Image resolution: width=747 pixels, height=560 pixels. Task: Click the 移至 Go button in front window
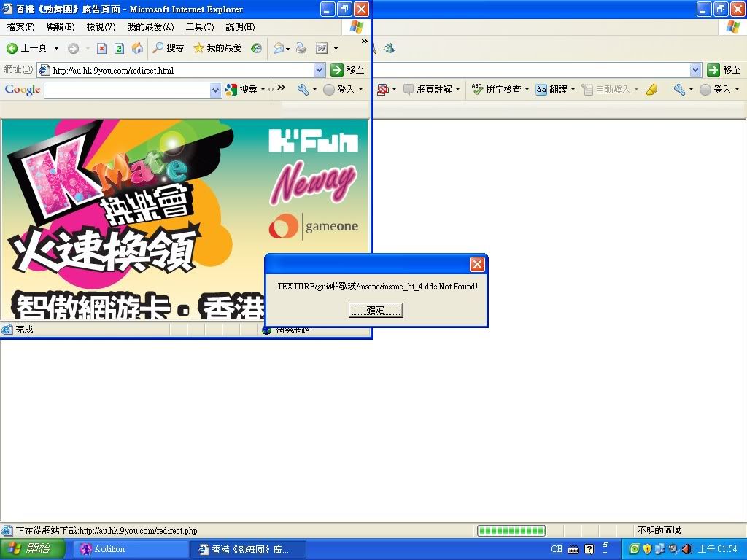point(347,70)
